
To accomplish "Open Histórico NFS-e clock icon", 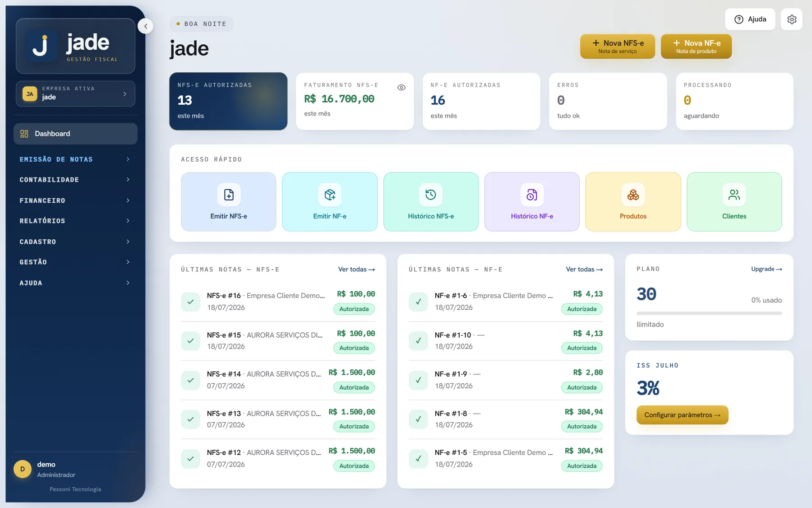I will 431,195.
